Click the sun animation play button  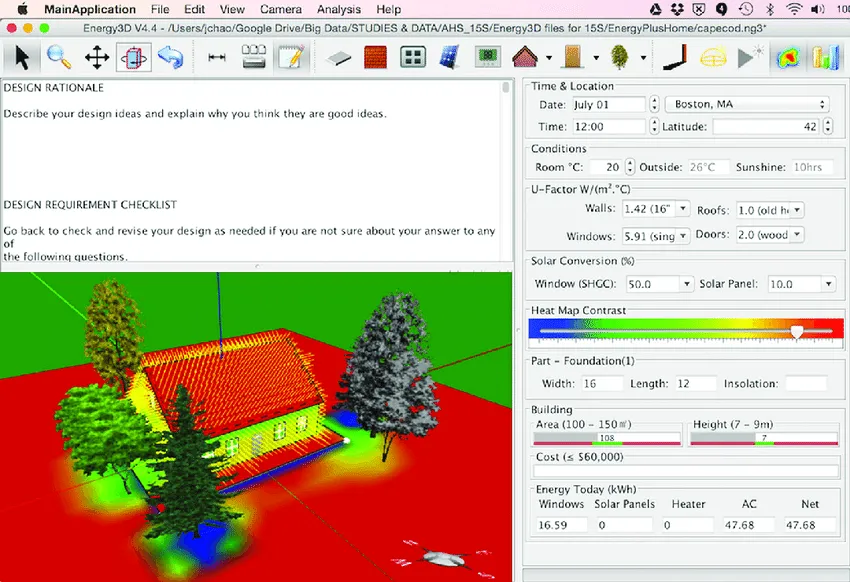pos(750,56)
